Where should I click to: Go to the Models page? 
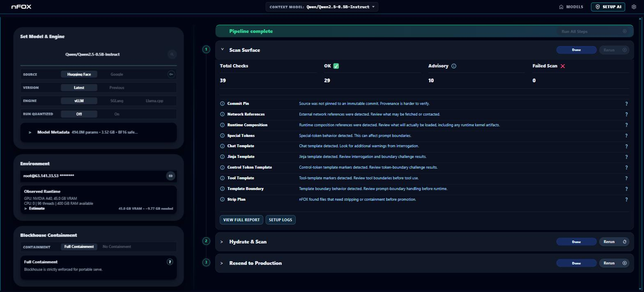571,7
